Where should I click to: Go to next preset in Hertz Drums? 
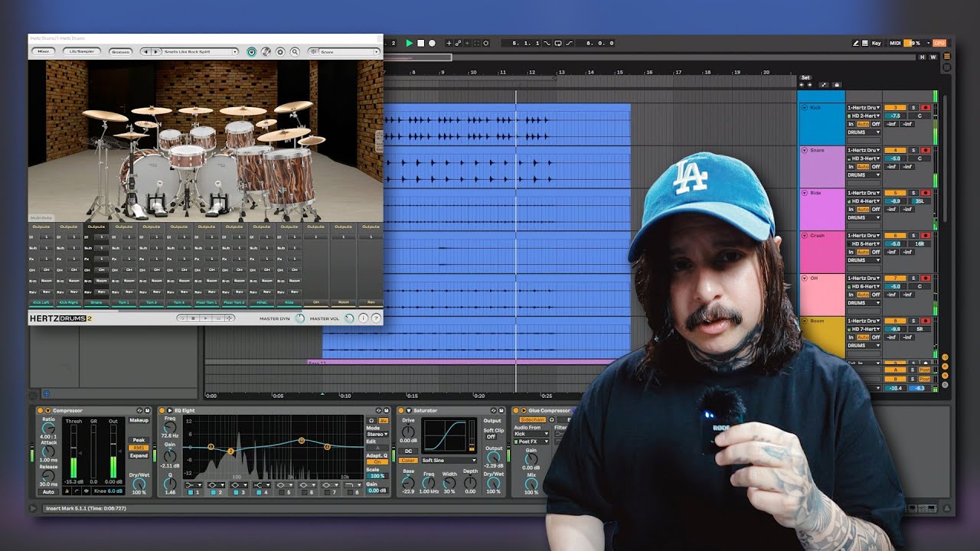(x=155, y=52)
